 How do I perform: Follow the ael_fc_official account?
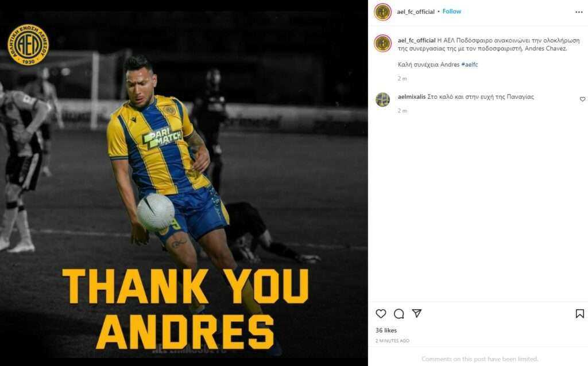click(x=451, y=11)
